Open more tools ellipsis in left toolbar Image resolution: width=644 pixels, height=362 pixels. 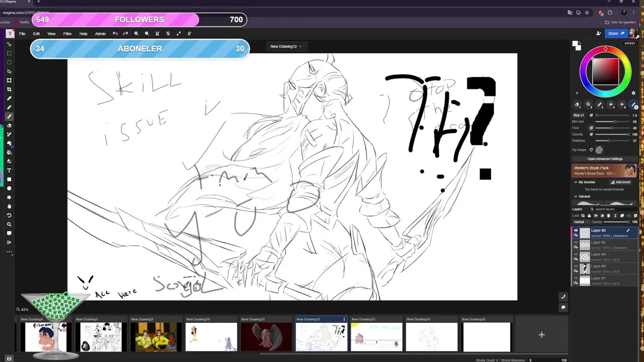(x=9, y=251)
